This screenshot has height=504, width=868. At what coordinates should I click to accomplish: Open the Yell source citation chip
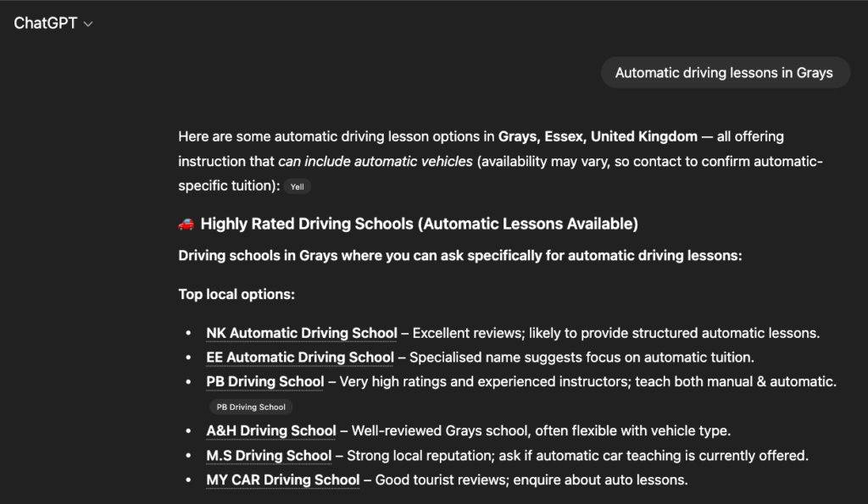click(x=297, y=186)
